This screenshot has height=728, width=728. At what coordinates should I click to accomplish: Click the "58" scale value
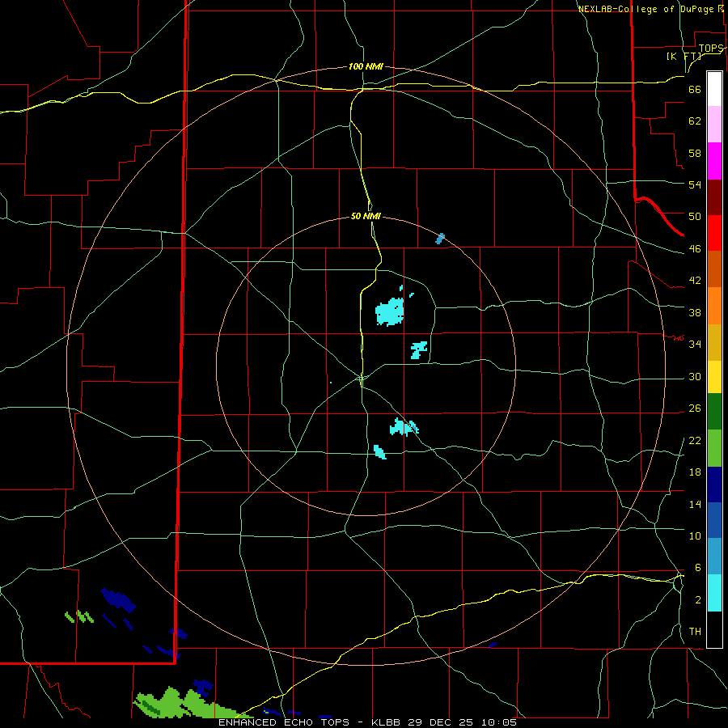pos(695,153)
